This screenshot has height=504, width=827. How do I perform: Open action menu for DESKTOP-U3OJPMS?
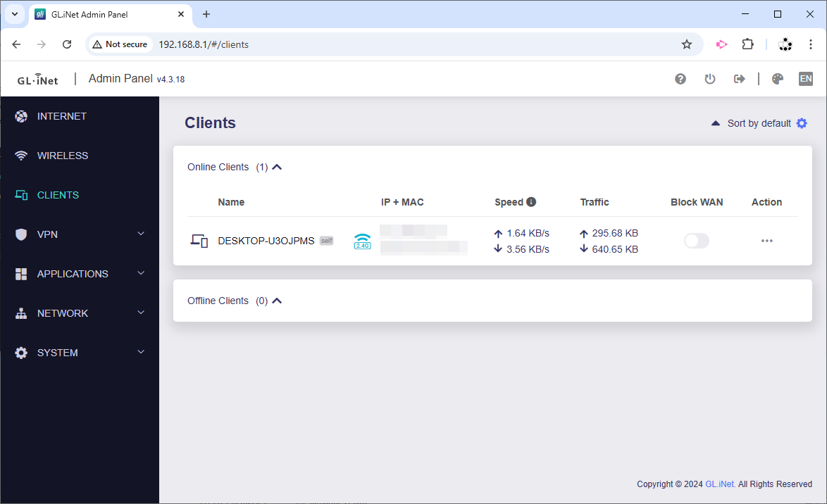[x=766, y=241]
